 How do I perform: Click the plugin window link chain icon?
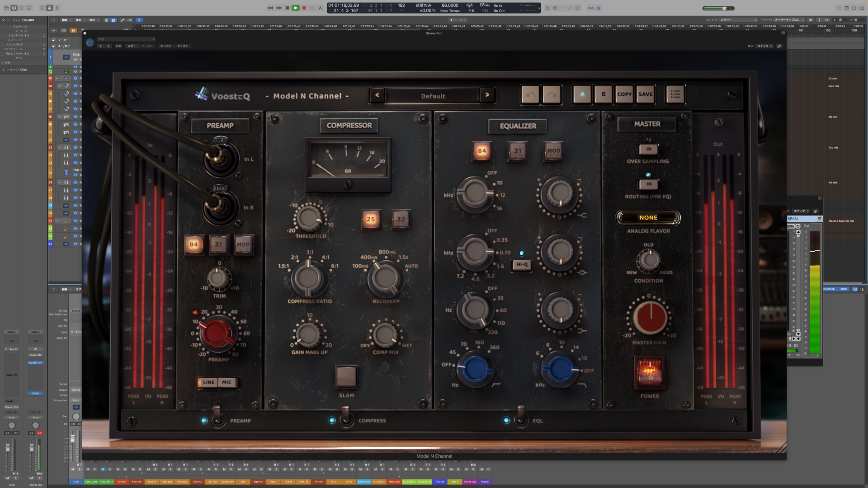[779, 46]
